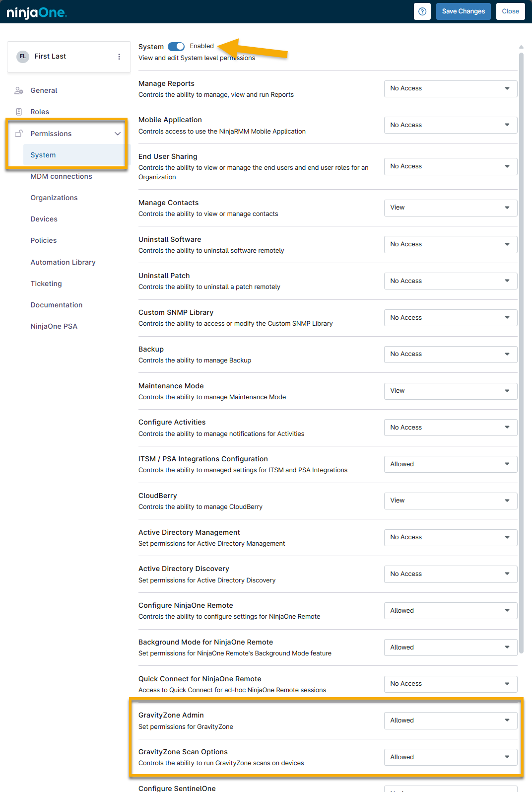Open the Manage Contacts dropdown showing View
Screen dimensions: 532x792
click(450, 208)
